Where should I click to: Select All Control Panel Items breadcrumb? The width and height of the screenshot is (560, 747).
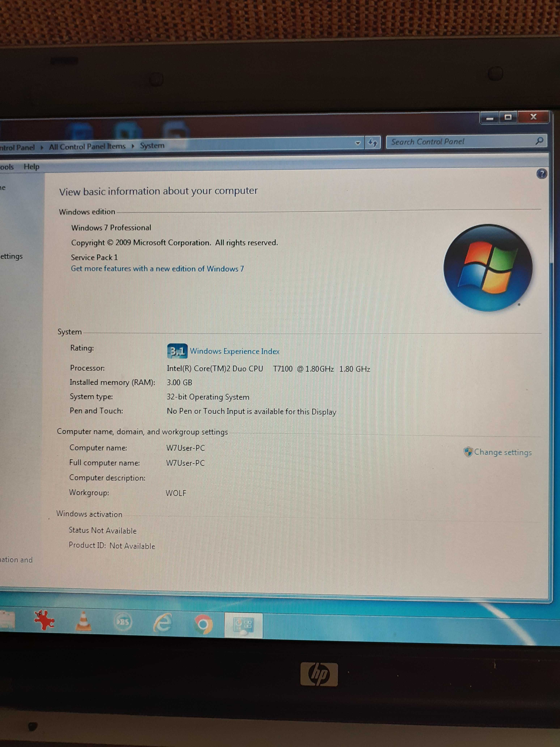87,147
